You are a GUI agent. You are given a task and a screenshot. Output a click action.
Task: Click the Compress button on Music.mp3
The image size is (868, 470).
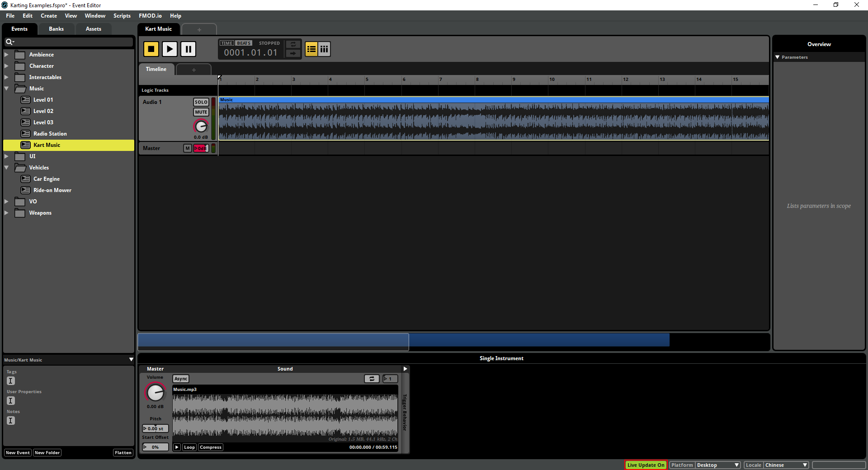[210, 447]
